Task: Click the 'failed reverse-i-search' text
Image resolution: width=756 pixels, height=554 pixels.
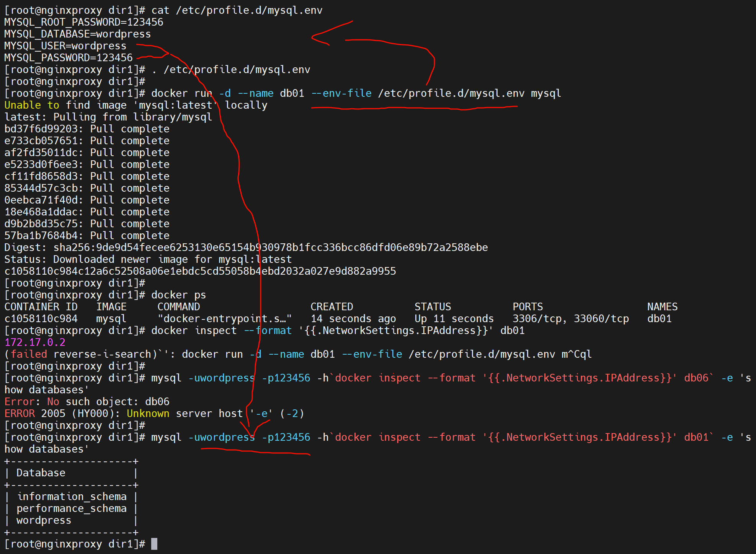Action: pyautogui.click(x=80, y=354)
